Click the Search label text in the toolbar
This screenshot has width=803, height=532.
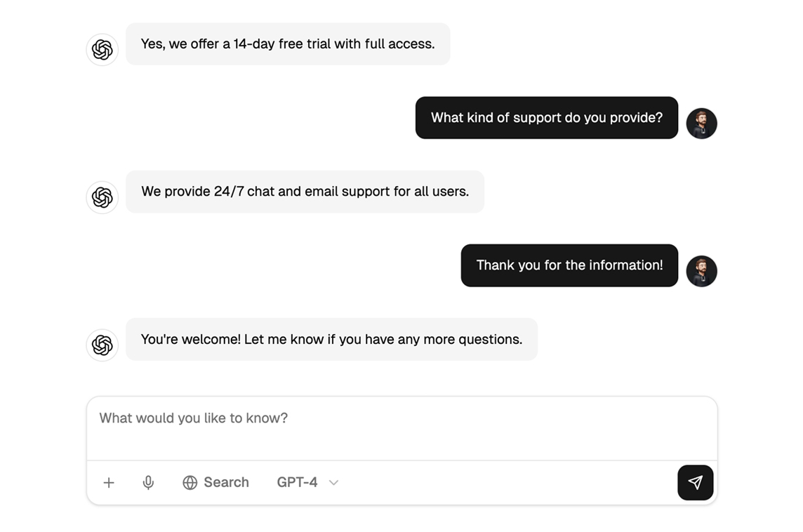pyautogui.click(x=226, y=482)
